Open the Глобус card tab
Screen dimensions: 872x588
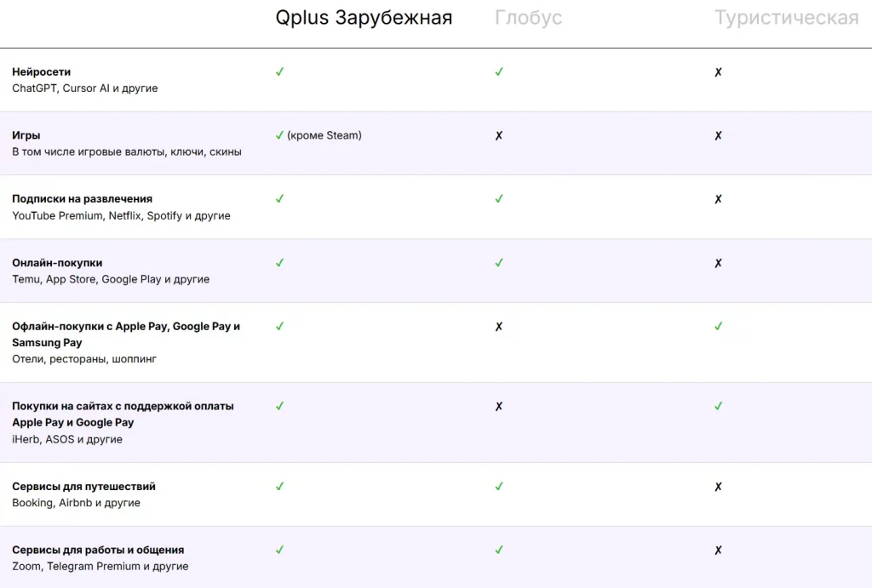[528, 18]
